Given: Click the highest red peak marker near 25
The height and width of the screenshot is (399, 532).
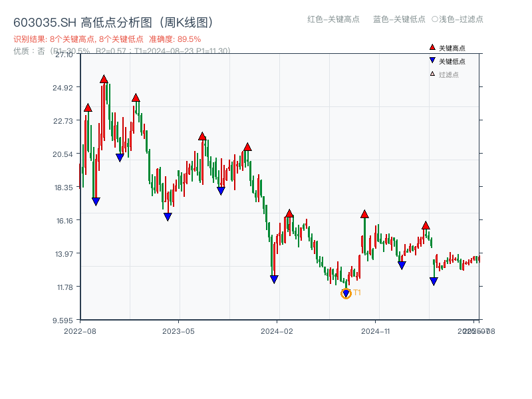Looking at the screenshot, I should tap(104, 78).
